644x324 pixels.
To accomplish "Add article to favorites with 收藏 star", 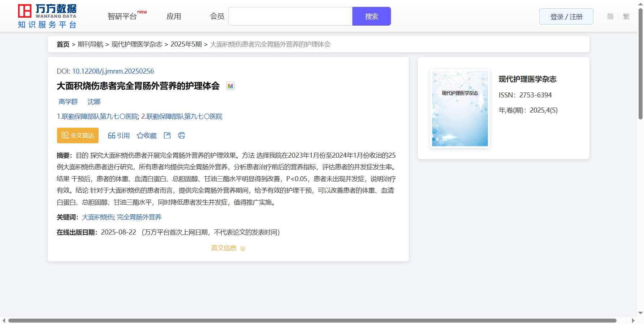I will pos(147,136).
